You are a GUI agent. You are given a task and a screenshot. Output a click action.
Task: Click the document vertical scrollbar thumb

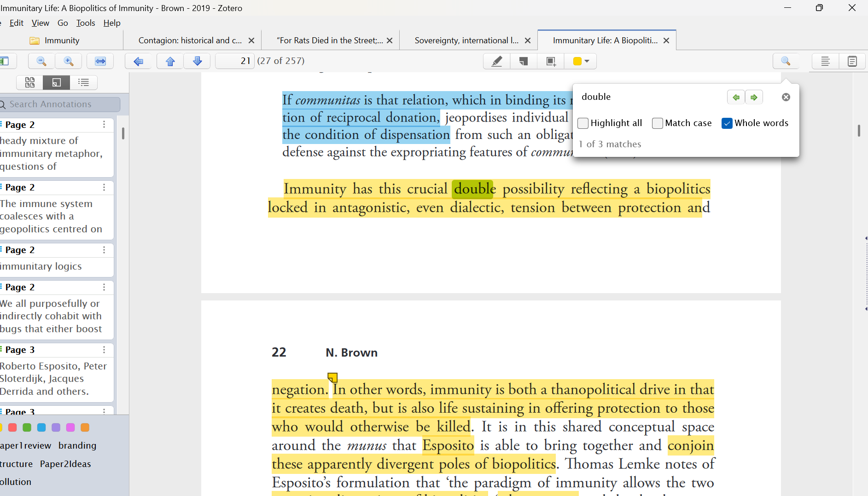pyautogui.click(x=859, y=131)
